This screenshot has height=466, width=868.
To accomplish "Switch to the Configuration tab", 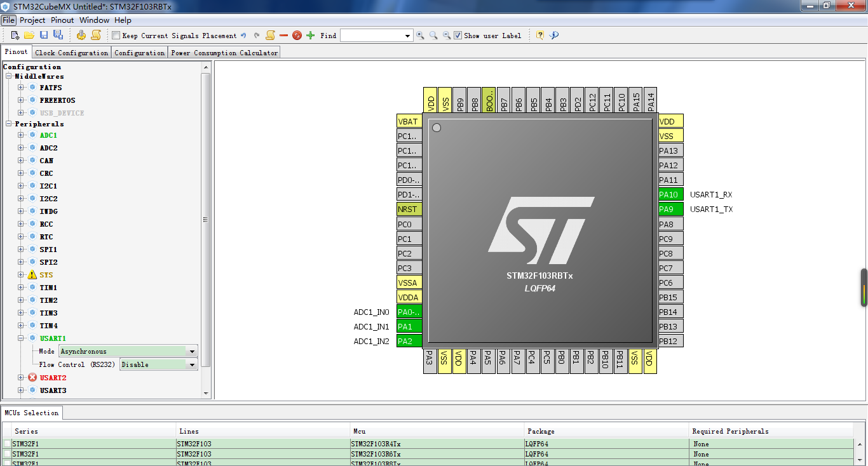I will coord(140,53).
